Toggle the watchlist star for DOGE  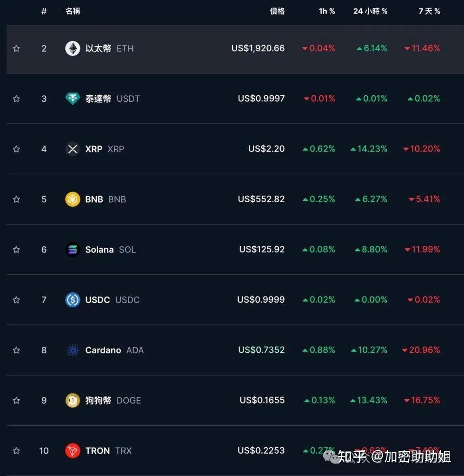[16, 400]
